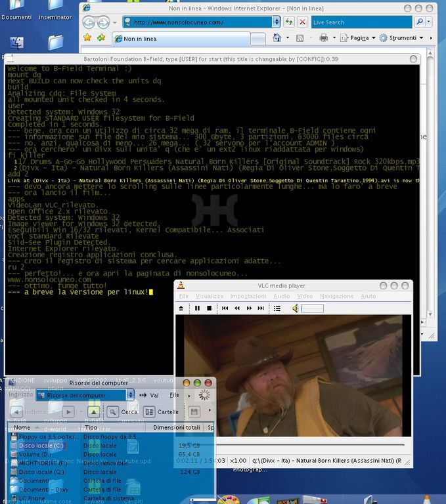Click the Internet Explorer home icon

pos(277,38)
